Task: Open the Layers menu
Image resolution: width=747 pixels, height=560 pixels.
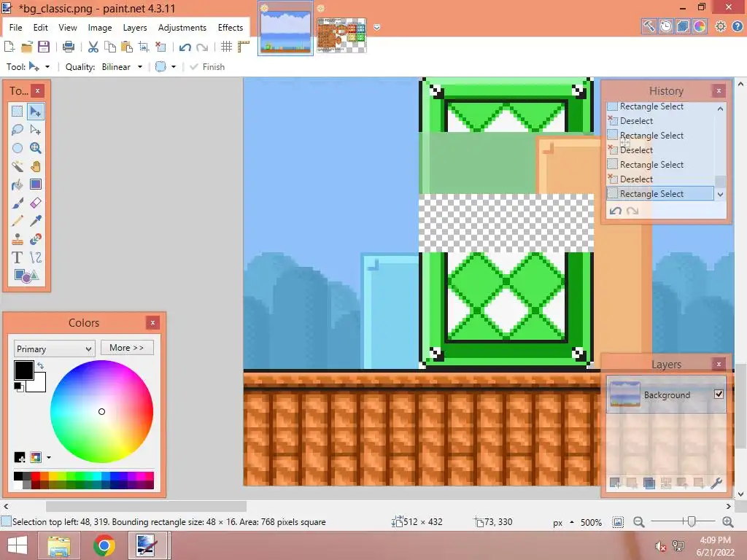Action: (x=135, y=27)
